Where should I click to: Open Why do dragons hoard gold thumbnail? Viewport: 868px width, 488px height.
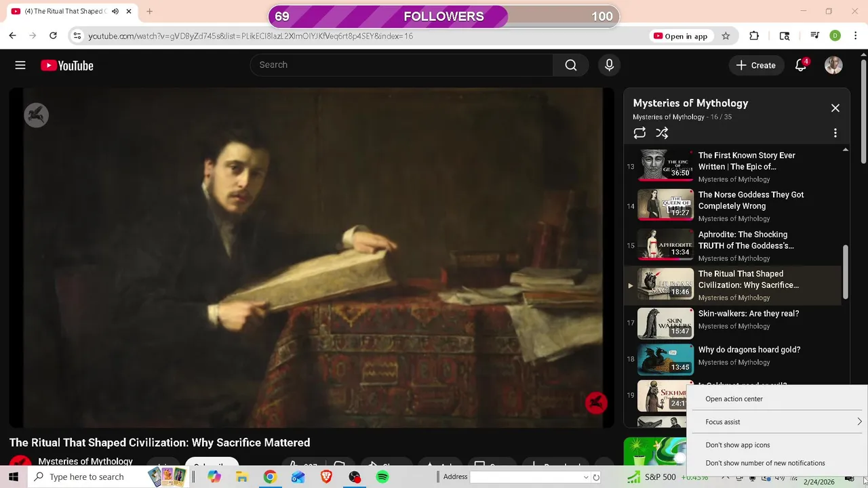[x=665, y=359]
